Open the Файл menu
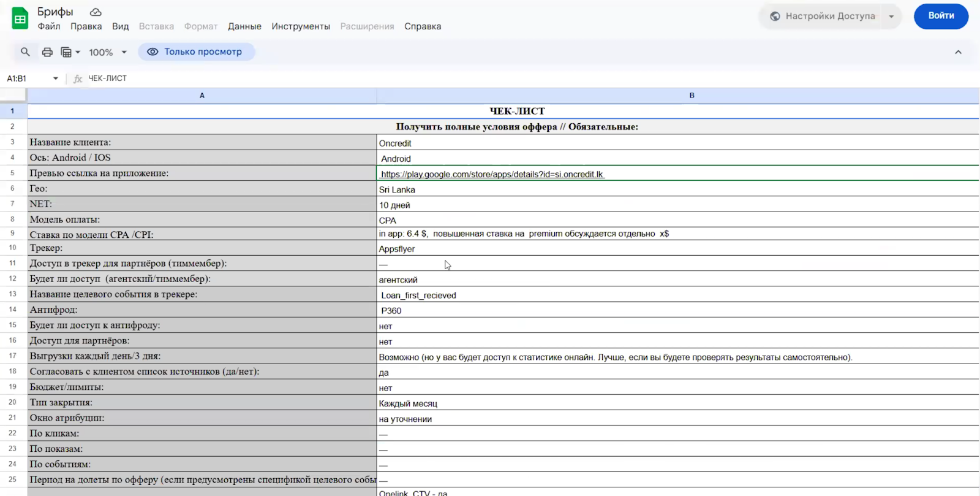Image resolution: width=980 pixels, height=496 pixels. click(49, 26)
